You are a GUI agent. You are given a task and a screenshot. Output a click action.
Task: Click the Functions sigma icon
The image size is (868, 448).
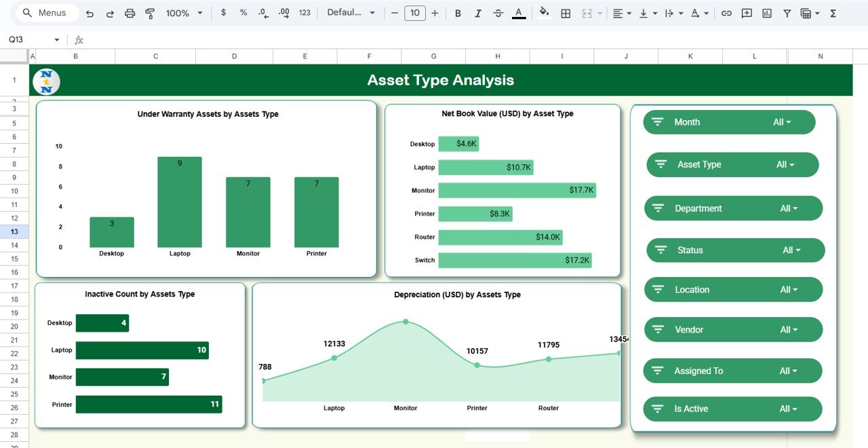(833, 13)
